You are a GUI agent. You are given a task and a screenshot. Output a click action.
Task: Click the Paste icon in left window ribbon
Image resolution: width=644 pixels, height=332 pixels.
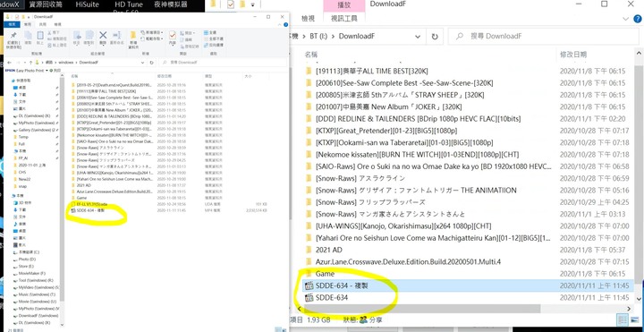pyautogui.click(x=40, y=36)
